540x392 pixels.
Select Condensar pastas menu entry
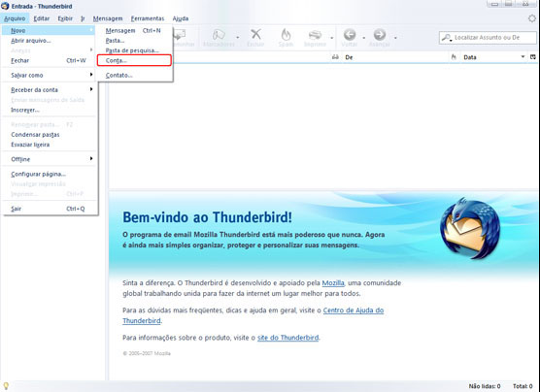49,135
